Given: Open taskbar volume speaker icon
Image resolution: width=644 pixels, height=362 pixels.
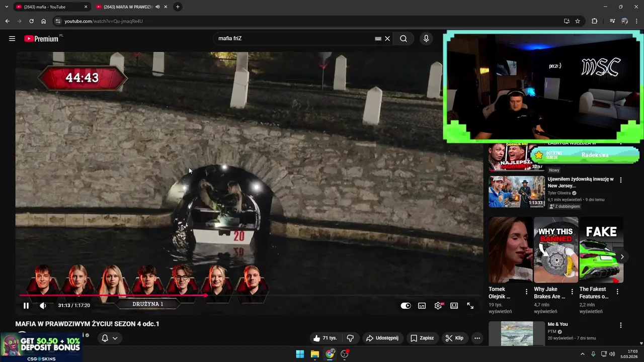Looking at the screenshot, I should [612, 354].
